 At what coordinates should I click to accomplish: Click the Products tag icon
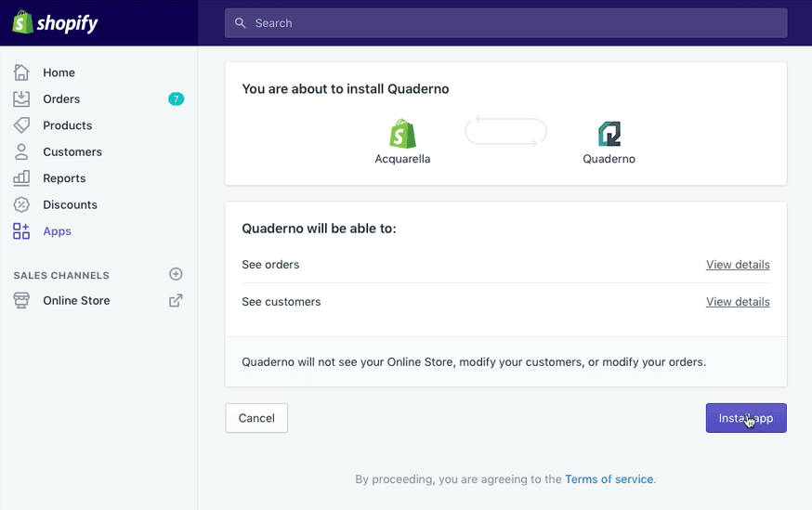(21, 125)
